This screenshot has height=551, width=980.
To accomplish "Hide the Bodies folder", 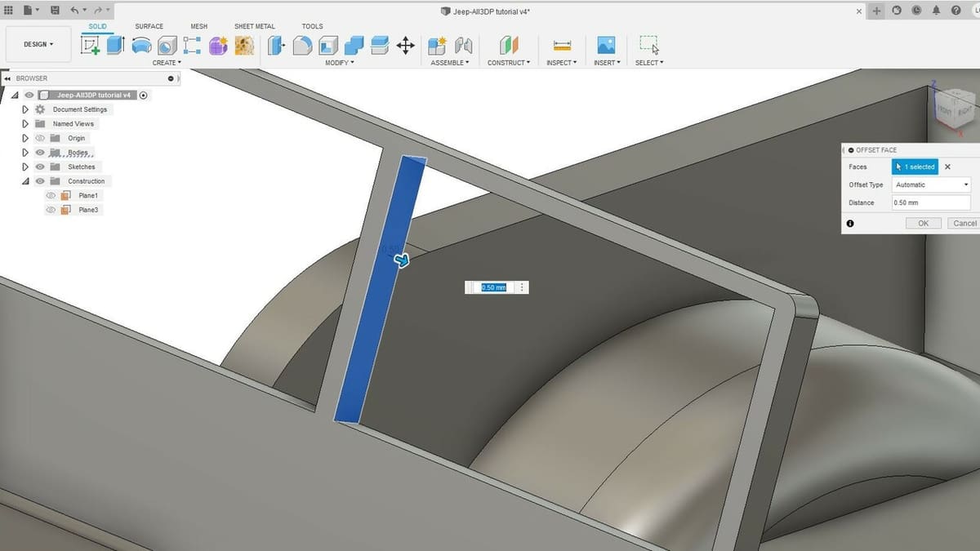I will [x=40, y=153].
